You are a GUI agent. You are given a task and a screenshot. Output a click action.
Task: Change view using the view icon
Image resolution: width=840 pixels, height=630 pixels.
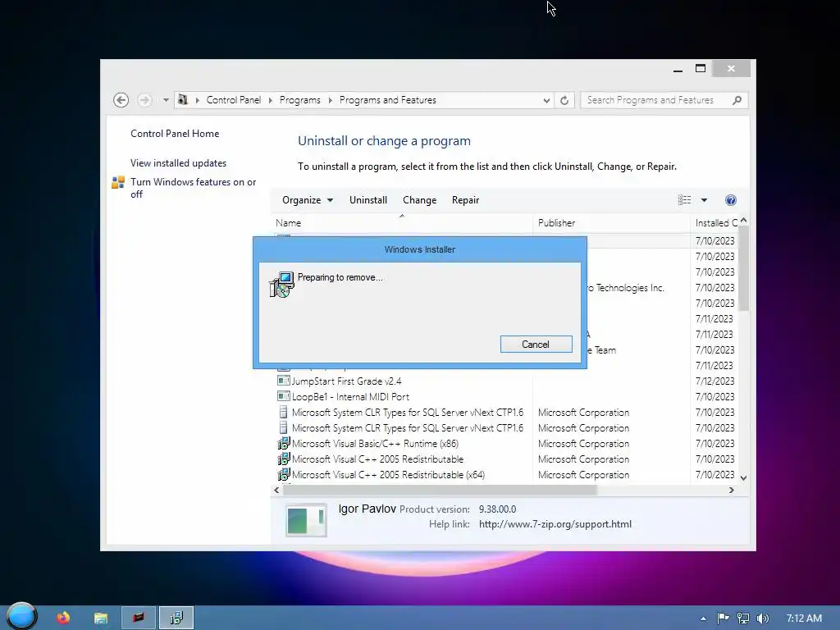point(685,200)
